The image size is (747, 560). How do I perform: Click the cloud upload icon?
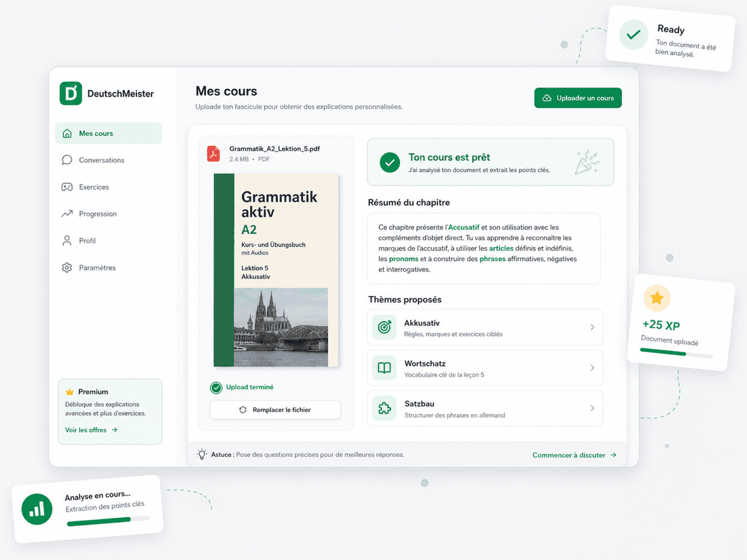[547, 98]
